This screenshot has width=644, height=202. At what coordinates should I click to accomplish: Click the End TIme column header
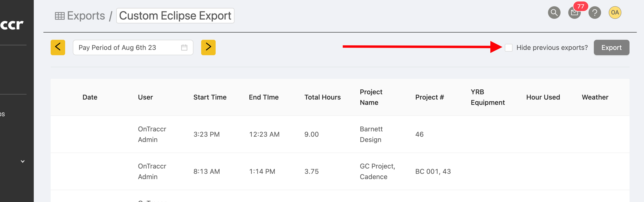(x=263, y=97)
